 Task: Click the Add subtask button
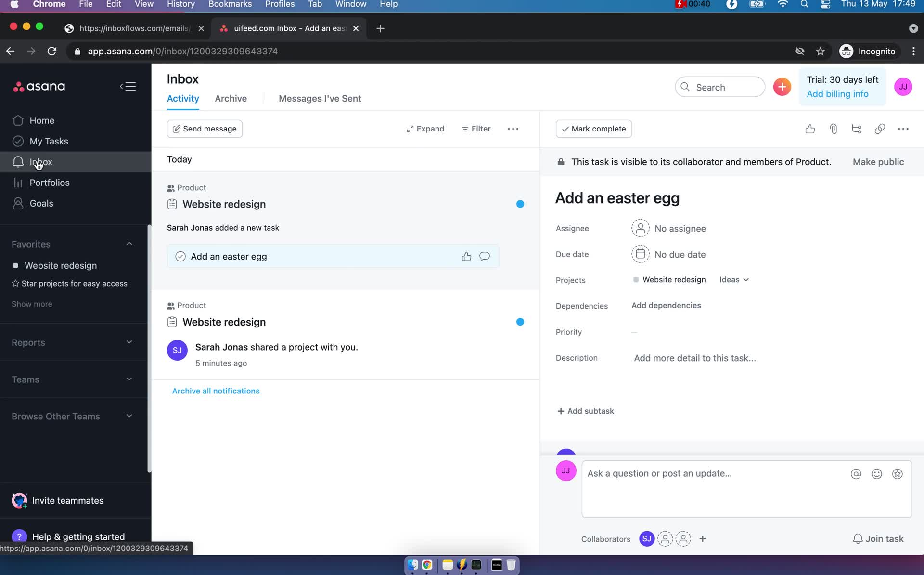pyautogui.click(x=585, y=411)
